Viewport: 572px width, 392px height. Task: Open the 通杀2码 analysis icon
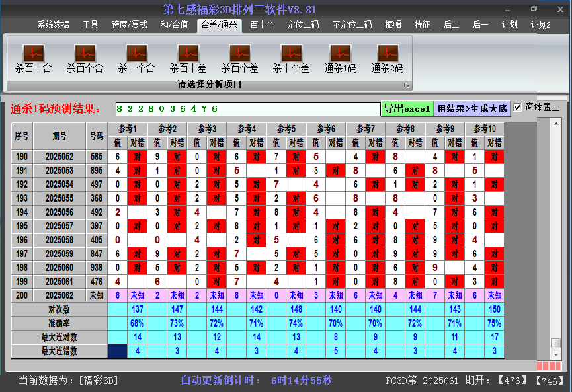point(388,58)
